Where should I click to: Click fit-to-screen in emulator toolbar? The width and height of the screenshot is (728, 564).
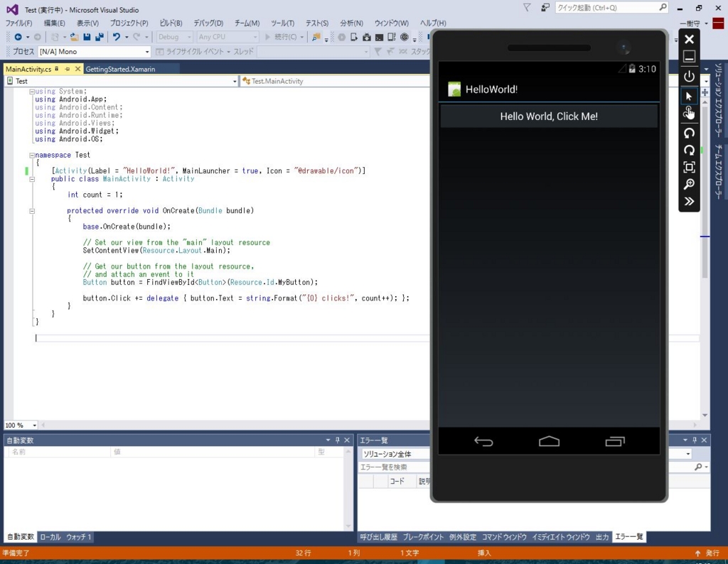(x=689, y=167)
